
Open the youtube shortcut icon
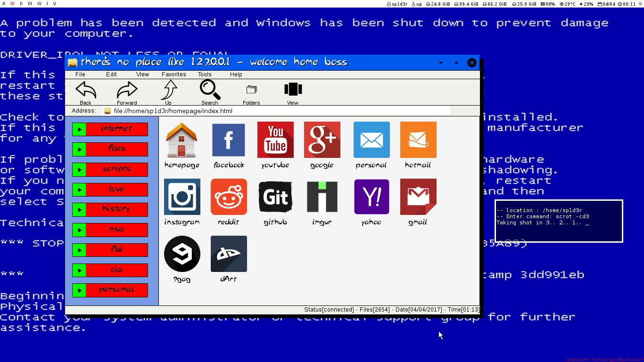pos(275,140)
